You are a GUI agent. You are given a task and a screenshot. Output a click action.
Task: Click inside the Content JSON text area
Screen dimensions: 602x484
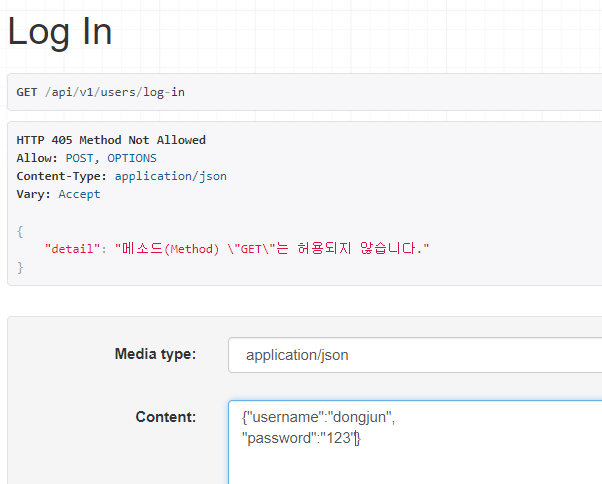(415, 442)
